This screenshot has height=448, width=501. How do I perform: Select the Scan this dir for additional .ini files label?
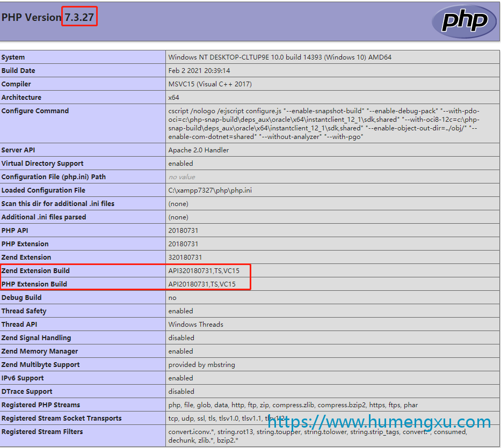(58, 203)
